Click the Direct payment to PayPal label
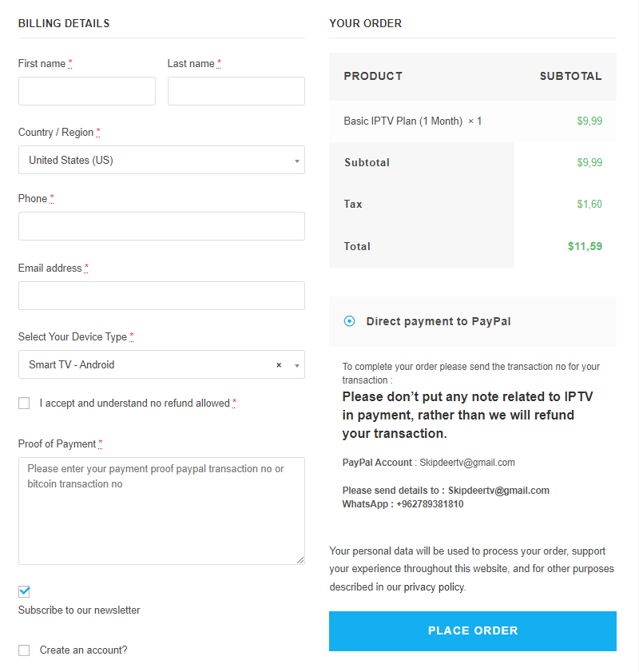The image size is (639, 672). click(438, 321)
